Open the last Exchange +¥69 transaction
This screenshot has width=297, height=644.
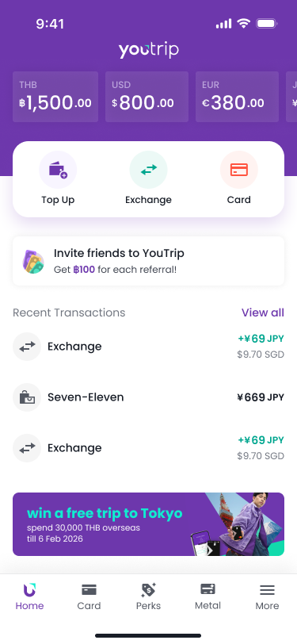(149, 448)
